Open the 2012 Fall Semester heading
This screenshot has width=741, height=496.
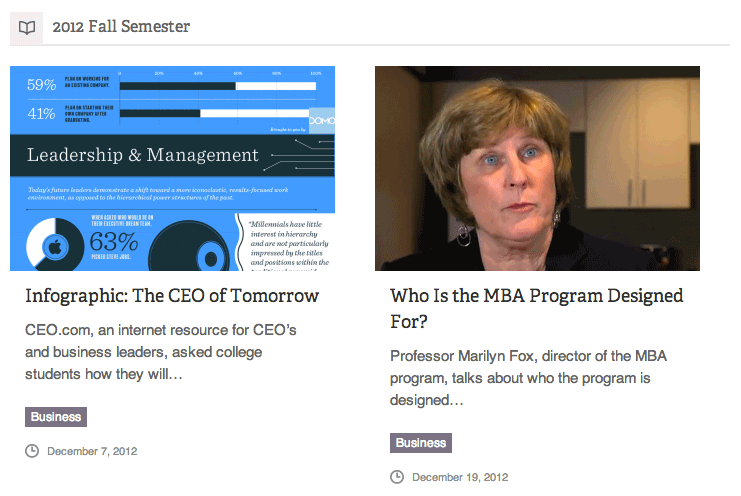[121, 27]
